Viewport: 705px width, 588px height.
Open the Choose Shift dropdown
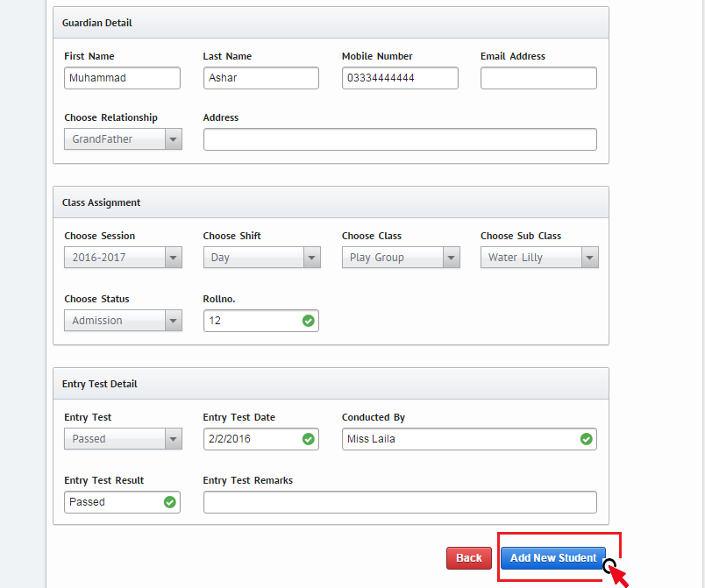261,258
